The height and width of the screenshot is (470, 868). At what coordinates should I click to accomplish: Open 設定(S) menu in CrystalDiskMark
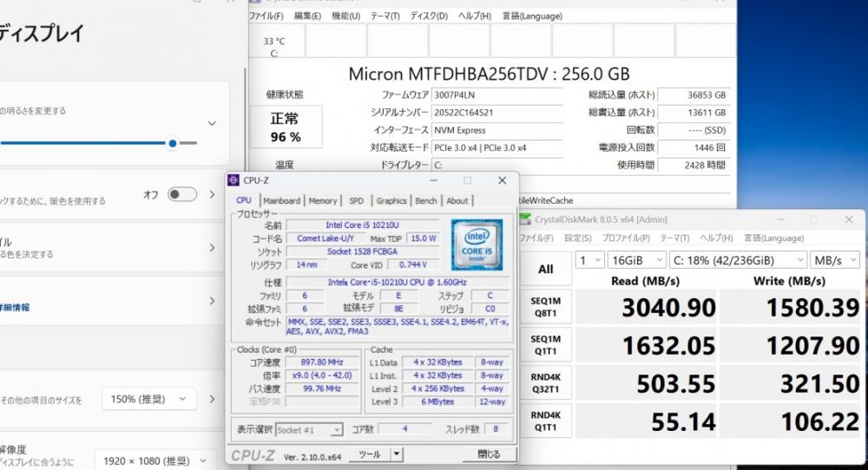tap(578, 238)
